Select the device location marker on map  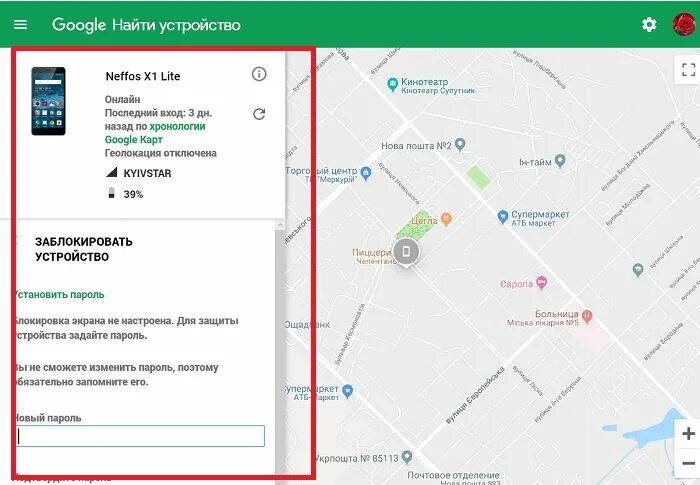pyautogui.click(x=406, y=252)
